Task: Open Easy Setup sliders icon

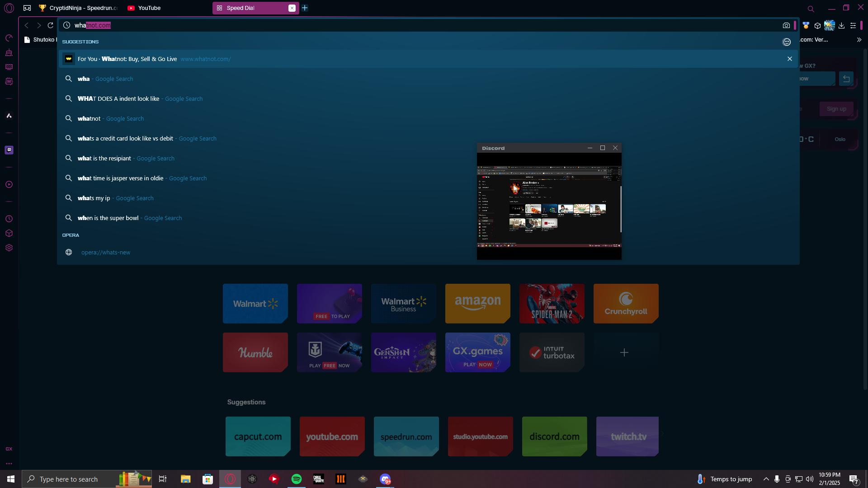Action: click(x=853, y=26)
